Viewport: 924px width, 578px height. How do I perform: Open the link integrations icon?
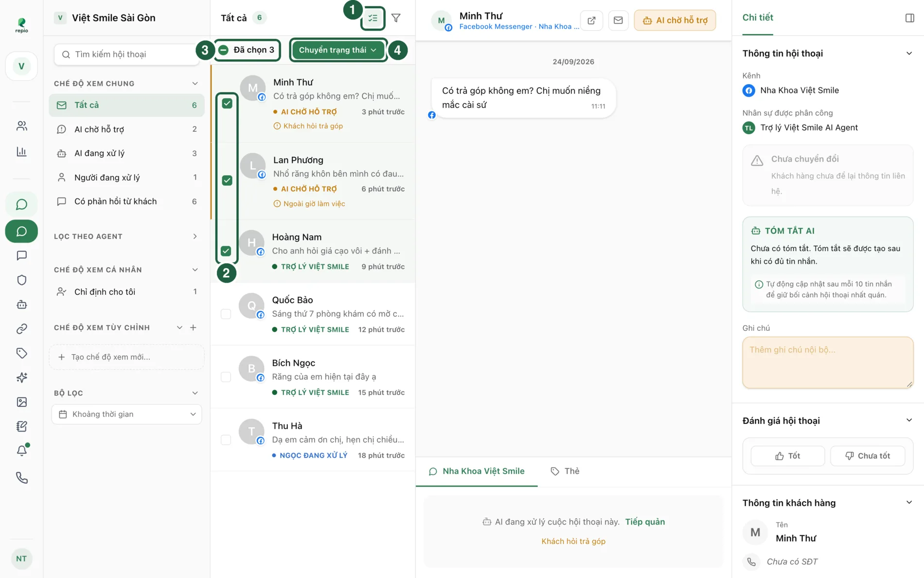[21, 329]
